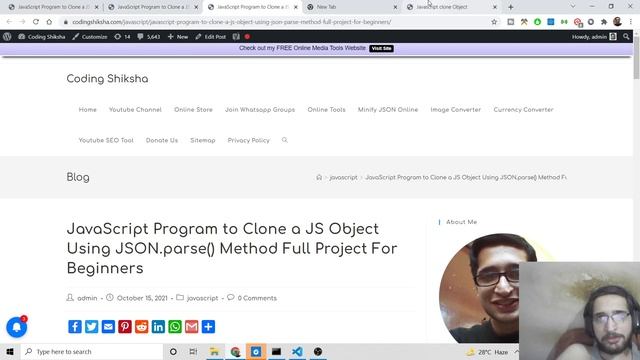Viewport: 640px width, 360px height.
Task: Click the red record dot in admin bar
Action: [247, 36]
